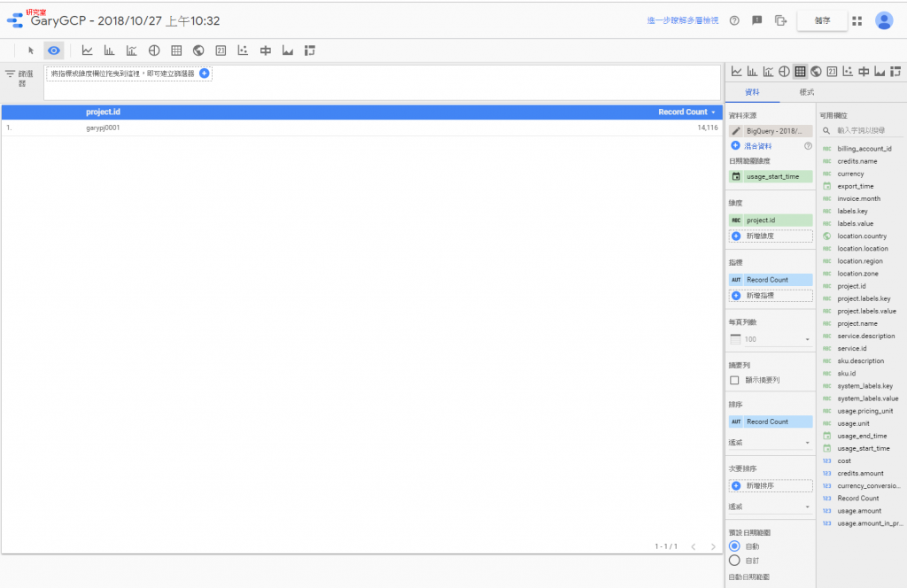Click the share/export icon next to feedback
The width and height of the screenshot is (907, 588).
click(x=780, y=21)
